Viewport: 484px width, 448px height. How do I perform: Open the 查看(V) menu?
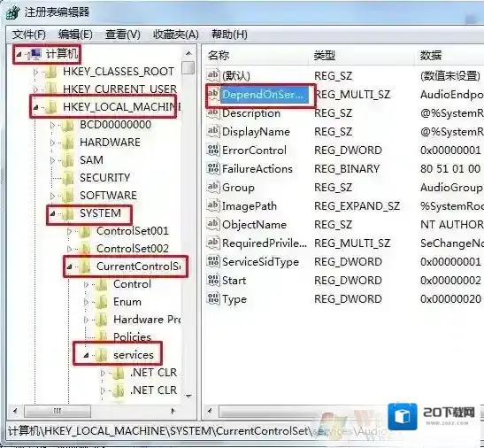[122, 35]
